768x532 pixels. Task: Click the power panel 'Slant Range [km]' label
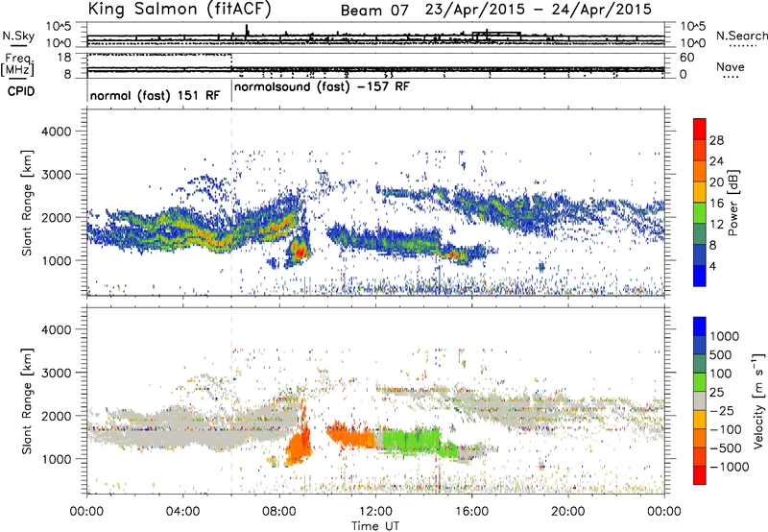click(27, 203)
